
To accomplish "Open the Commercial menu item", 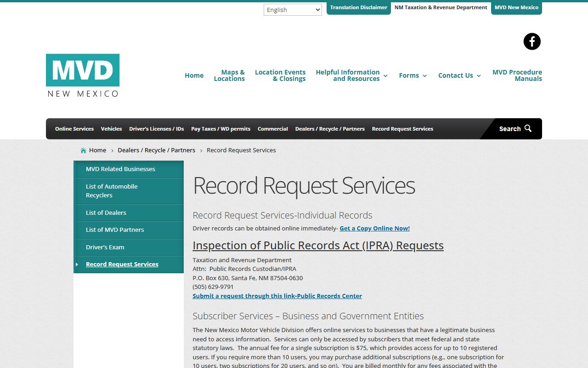I will coord(273,129).
